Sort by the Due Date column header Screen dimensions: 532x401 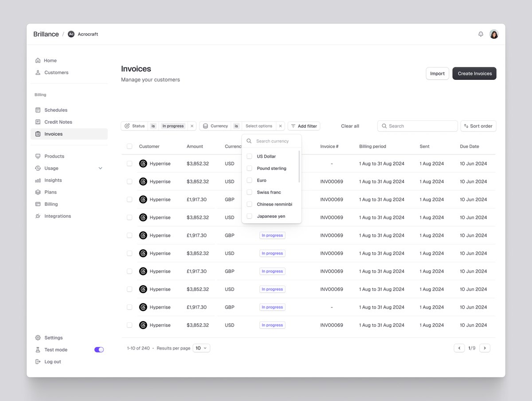click(x=469, y=146)
